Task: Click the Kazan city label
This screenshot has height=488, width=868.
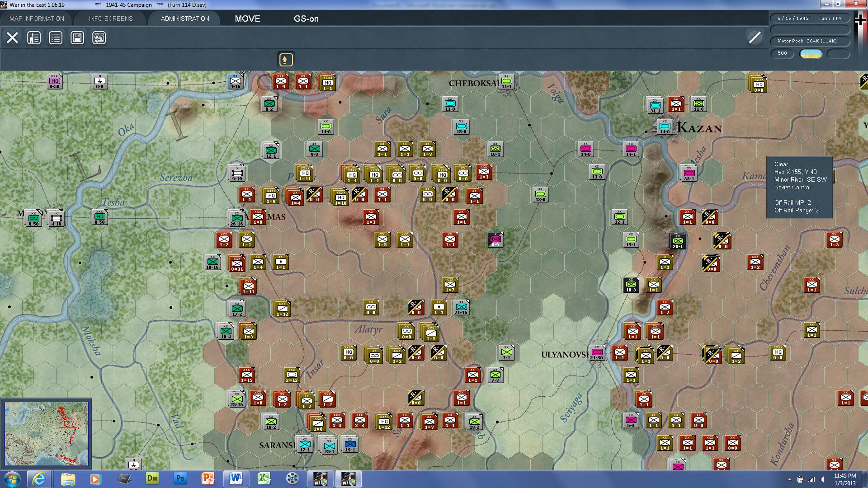Action: (699, 128)
